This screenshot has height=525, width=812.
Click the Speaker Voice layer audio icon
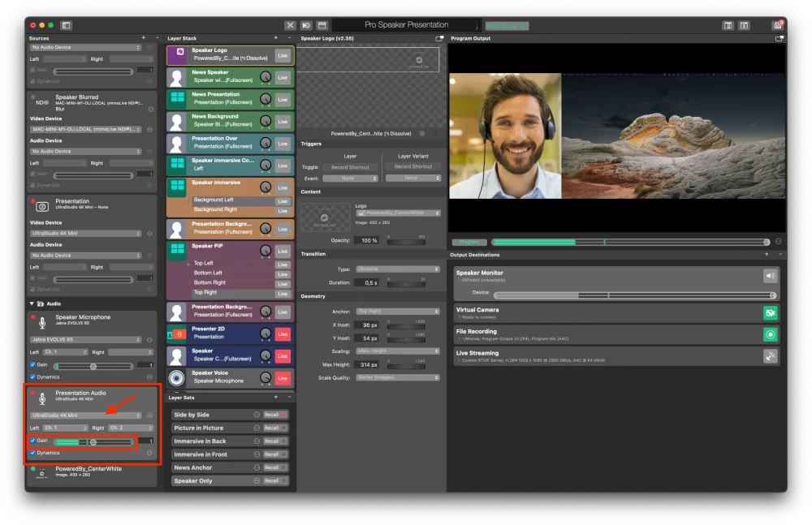[x=176, y=378]
